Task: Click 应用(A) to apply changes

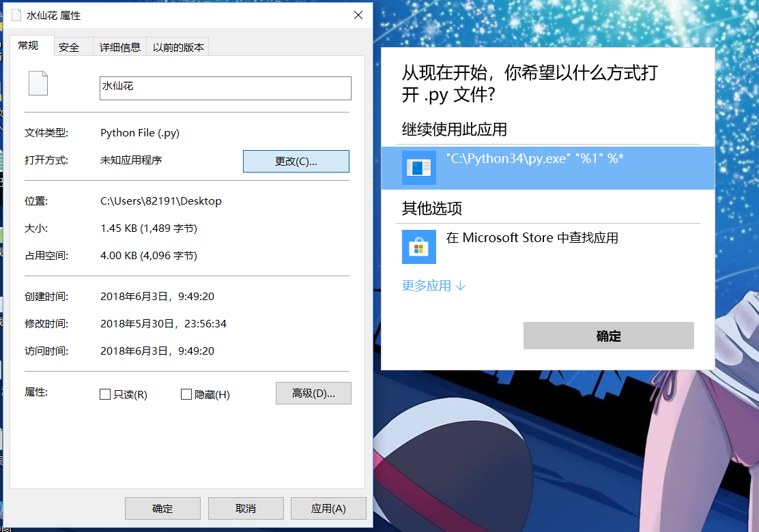Action: point(328,508)
